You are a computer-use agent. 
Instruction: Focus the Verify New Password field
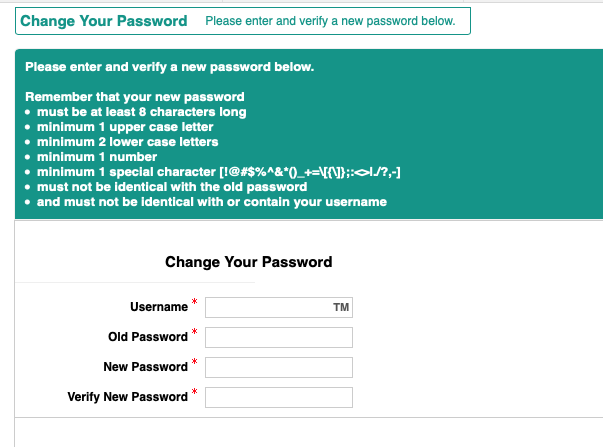click(x=279, y=398)
